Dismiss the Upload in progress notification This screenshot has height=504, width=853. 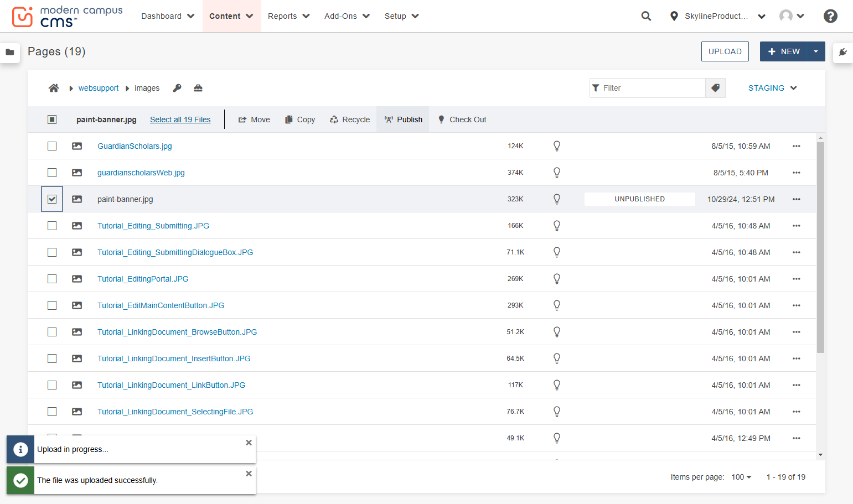(x=249, y=443)
